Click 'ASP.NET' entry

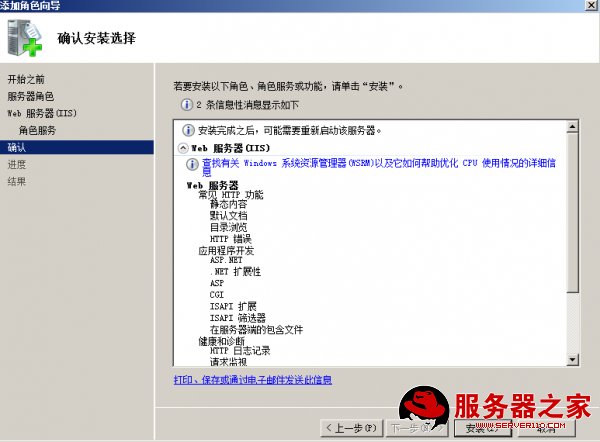coord(226,260)
